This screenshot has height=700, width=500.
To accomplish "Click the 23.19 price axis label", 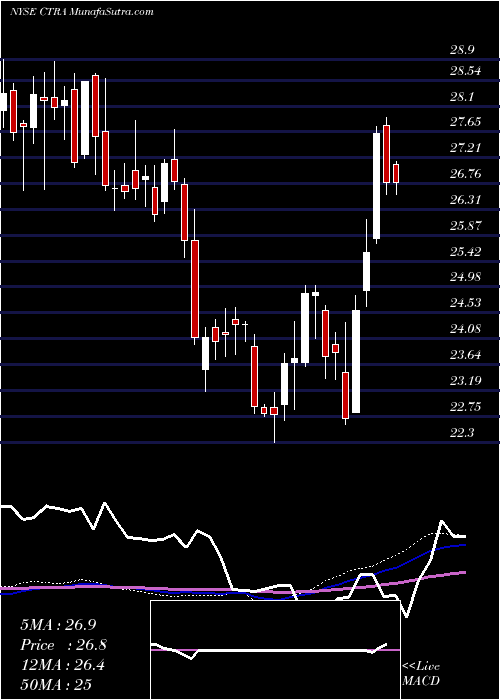I will (466, 381).
